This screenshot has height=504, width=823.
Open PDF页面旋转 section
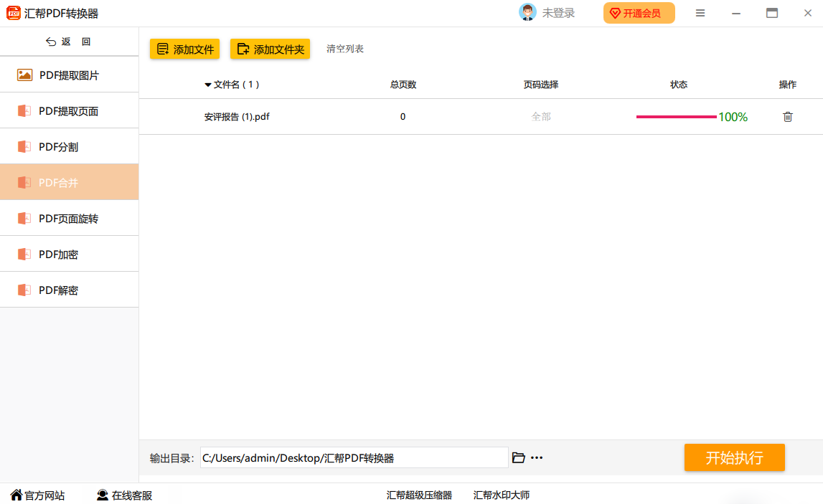click(x=69, y=219)
